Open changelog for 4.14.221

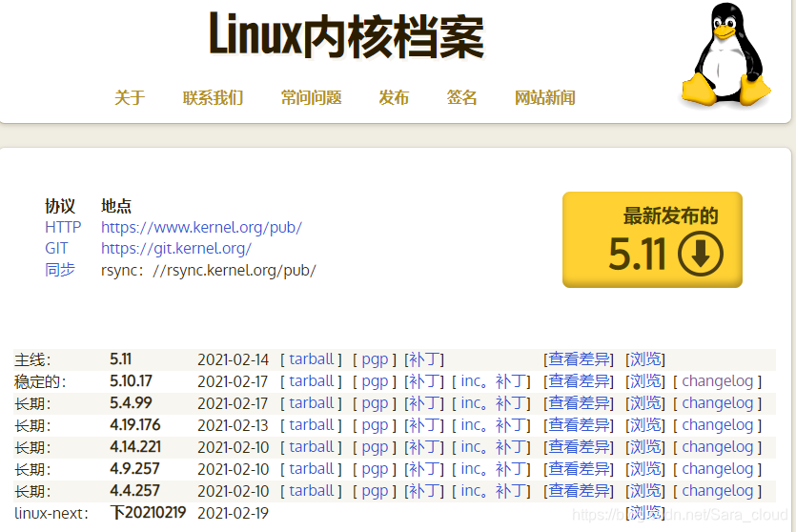point(717,447)
